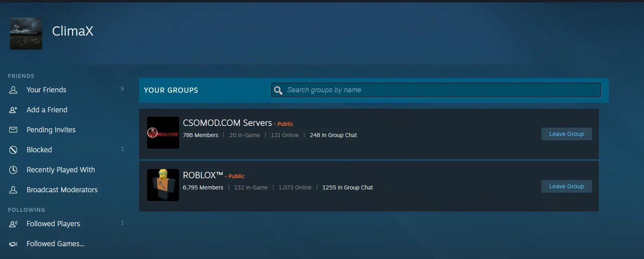Go to Pending Invites section

[x=51, y=130]
